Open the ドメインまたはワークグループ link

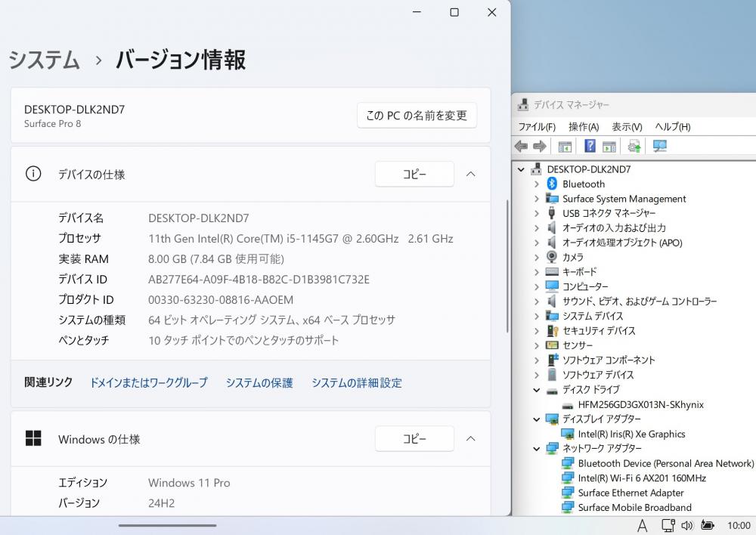[149, 382]
